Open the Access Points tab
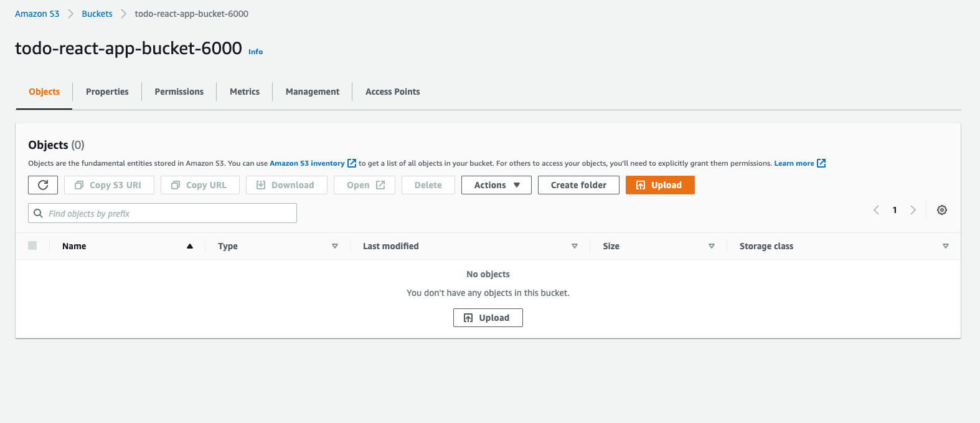Image resolution: width=980 pixels, height=423 pixels. tap(393, 92)
